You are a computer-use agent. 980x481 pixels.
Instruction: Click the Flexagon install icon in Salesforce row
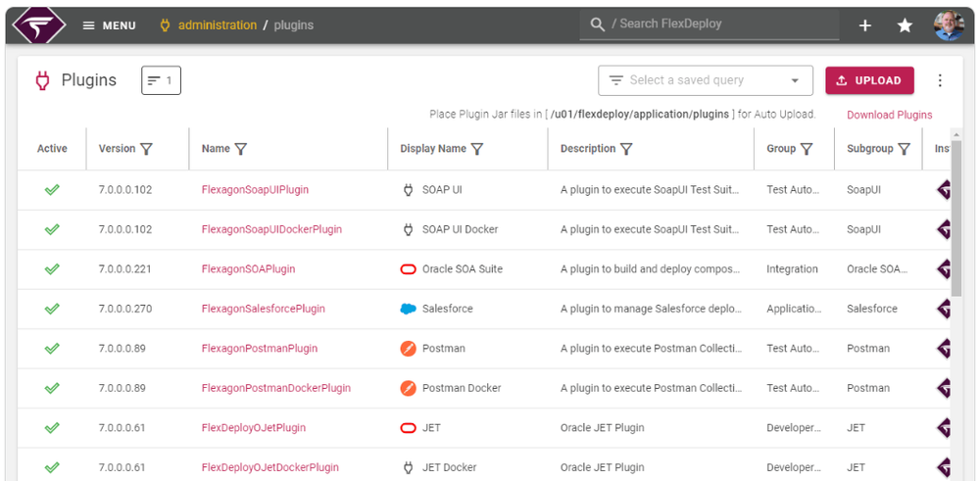coord(943,309)
